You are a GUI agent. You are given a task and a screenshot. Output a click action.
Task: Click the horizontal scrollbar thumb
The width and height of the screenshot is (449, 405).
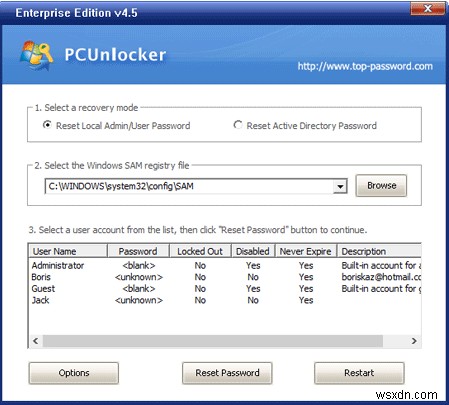[x=213, y=341]
